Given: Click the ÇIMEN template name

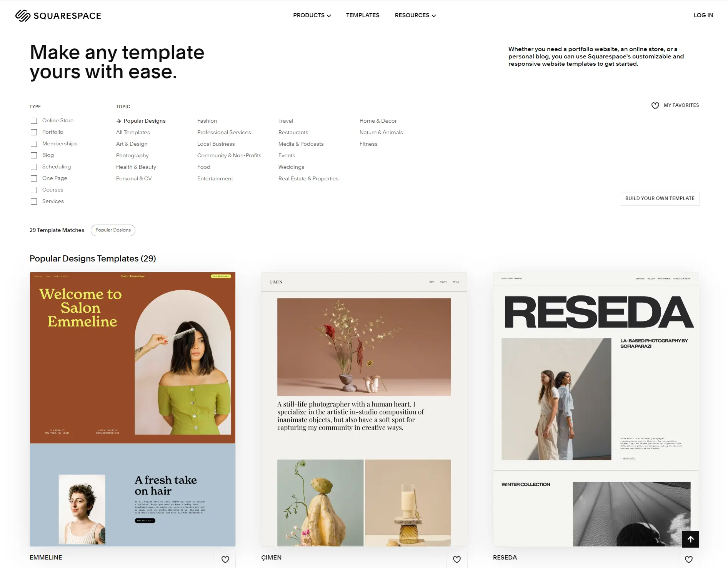Looking at the screenshot, I should [272, 558].
